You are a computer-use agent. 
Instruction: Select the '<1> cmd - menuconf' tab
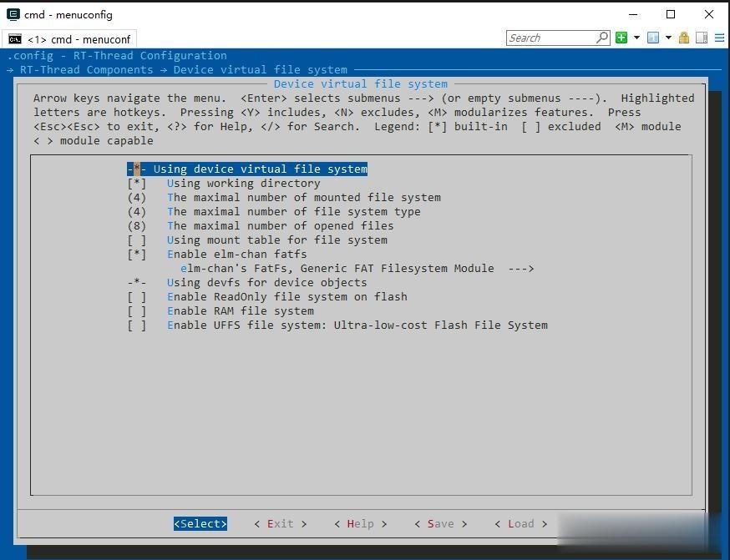[x=70, y=39]
